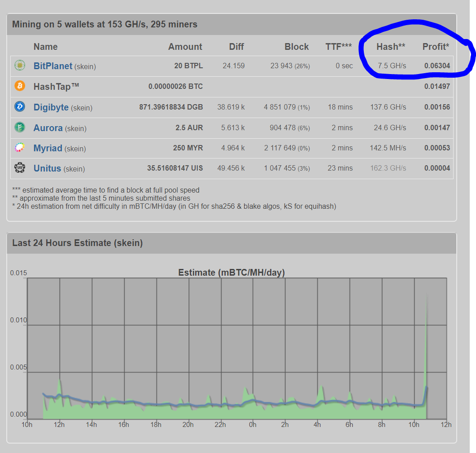
Task: Click the Diff column header
Action: point(236,47)
